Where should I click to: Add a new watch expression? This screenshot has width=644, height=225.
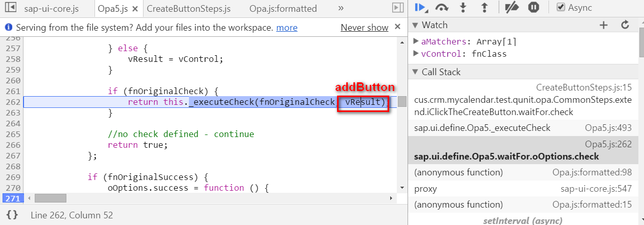(604, 25)
